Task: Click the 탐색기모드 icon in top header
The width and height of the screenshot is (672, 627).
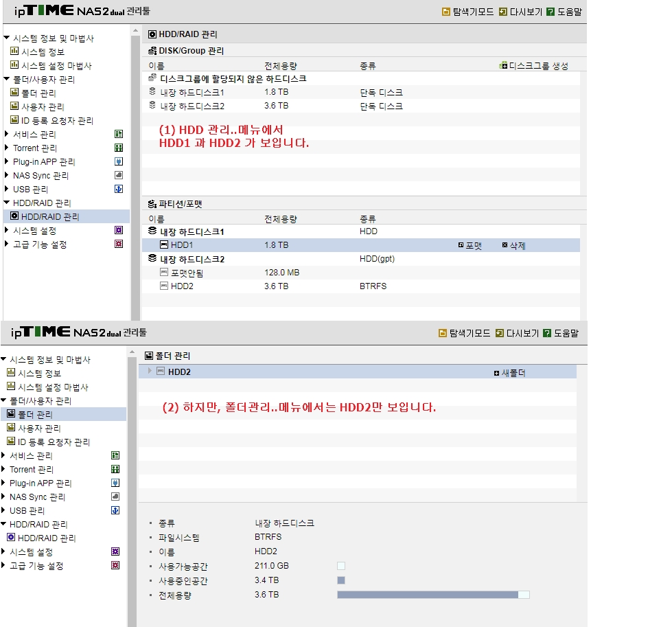Action: point(445,12)
